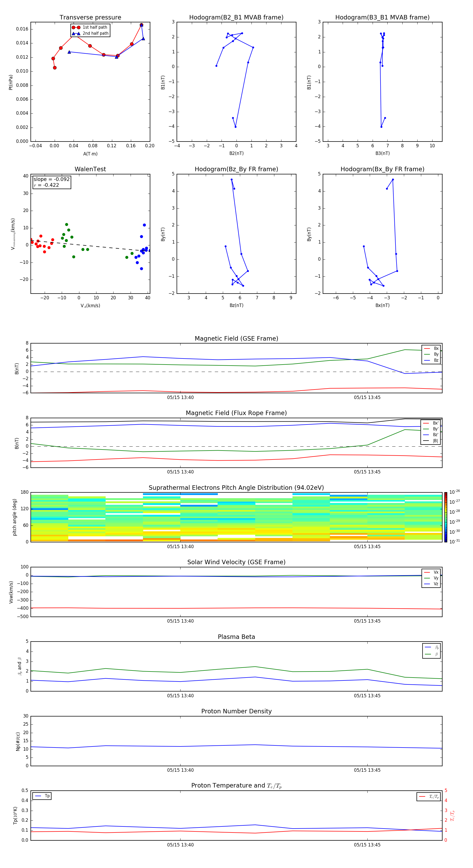Viewport: 473px width, 868px height.
Task: Select the "r = -0.422" annotation
Action: coord(47,185)
